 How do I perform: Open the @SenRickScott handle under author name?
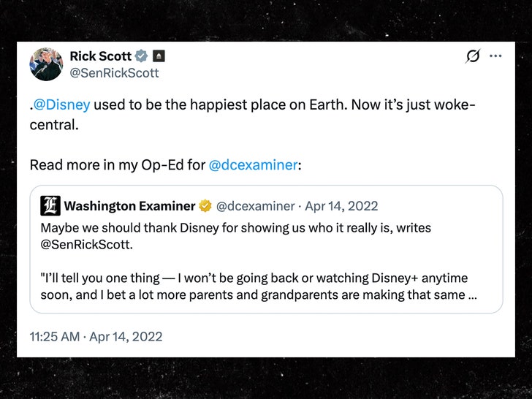click(114, 73)
